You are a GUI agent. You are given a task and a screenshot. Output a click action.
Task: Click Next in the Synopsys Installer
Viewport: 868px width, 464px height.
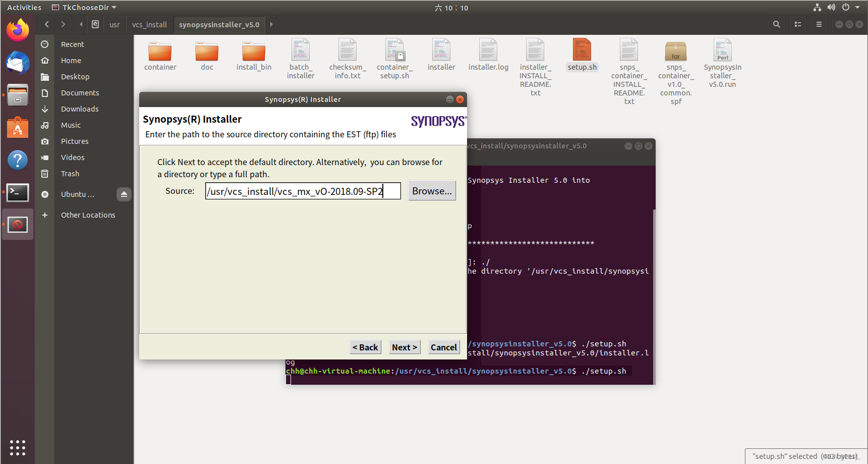pyautogui.click(x=404, y=347)
